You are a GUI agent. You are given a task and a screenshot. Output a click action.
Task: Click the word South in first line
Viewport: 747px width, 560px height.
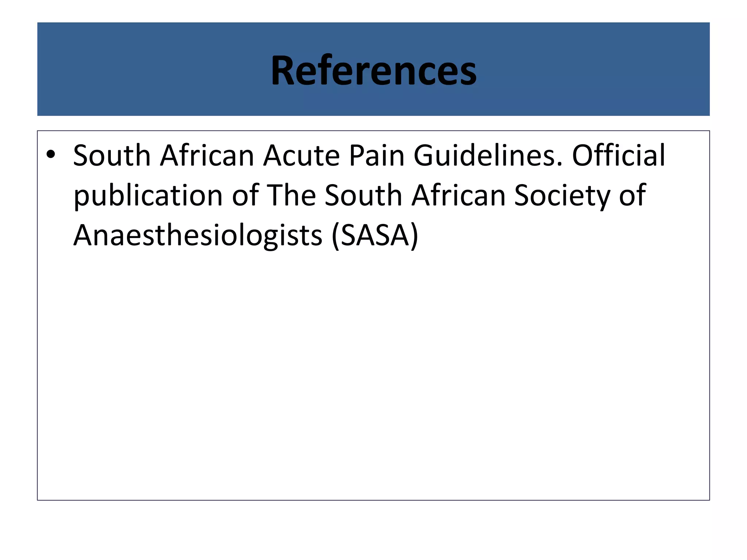point(112,155)
